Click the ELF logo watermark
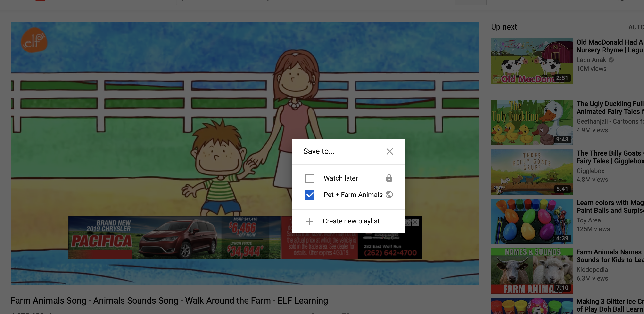The image size is (644, 314). [34, 40]
